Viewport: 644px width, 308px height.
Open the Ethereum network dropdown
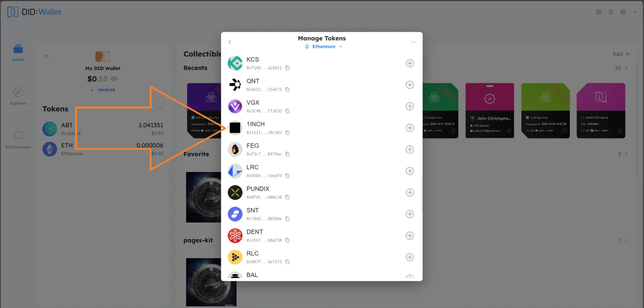[x=324, y=47]
